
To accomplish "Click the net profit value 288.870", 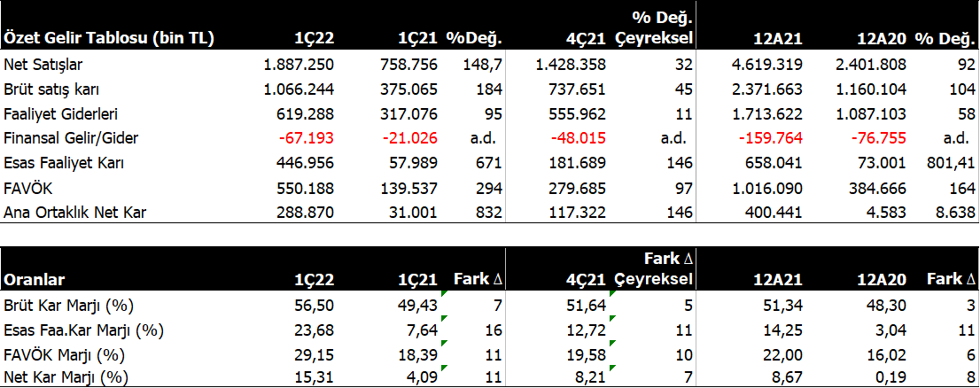I will point(305,213).
